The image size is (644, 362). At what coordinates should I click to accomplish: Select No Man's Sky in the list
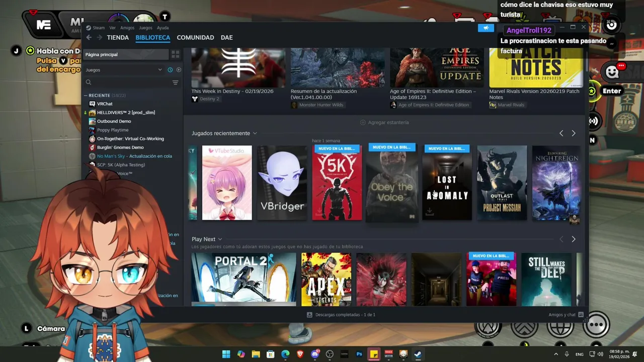coord(134,156)
